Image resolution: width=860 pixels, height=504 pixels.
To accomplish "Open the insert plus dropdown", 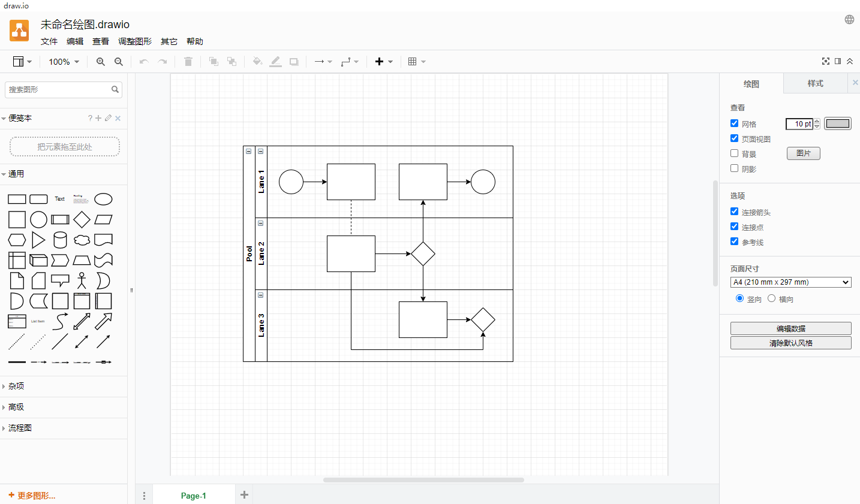I will coord(384,62).
